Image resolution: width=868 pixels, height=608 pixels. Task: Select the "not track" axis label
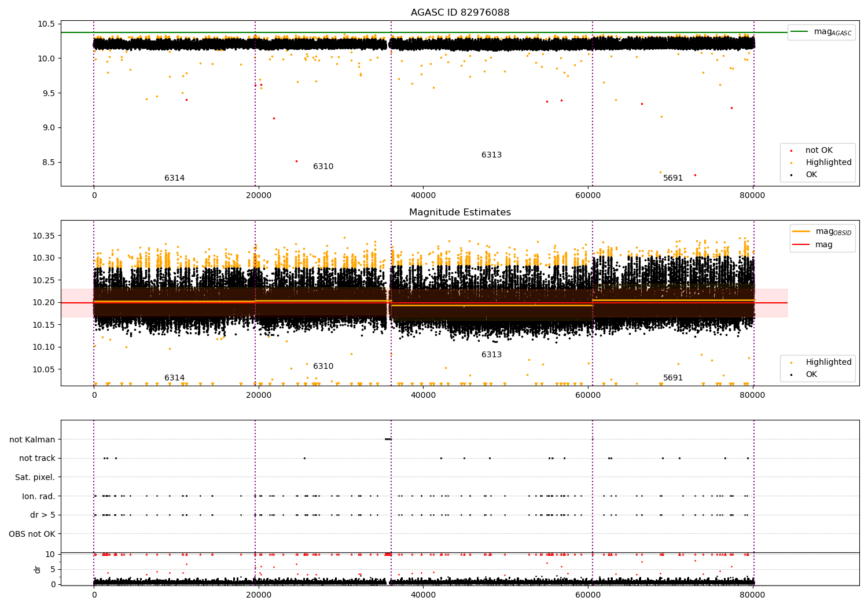click(37, 459)
